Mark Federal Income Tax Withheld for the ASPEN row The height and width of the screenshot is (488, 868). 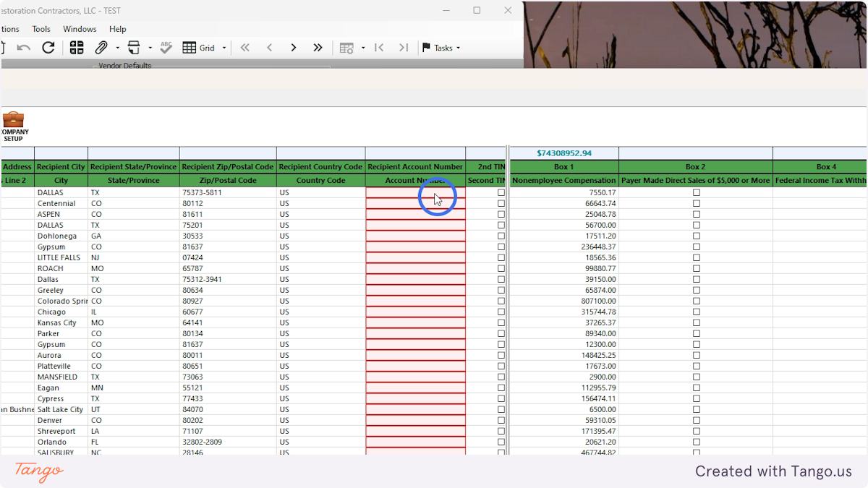tap(820, 214)
